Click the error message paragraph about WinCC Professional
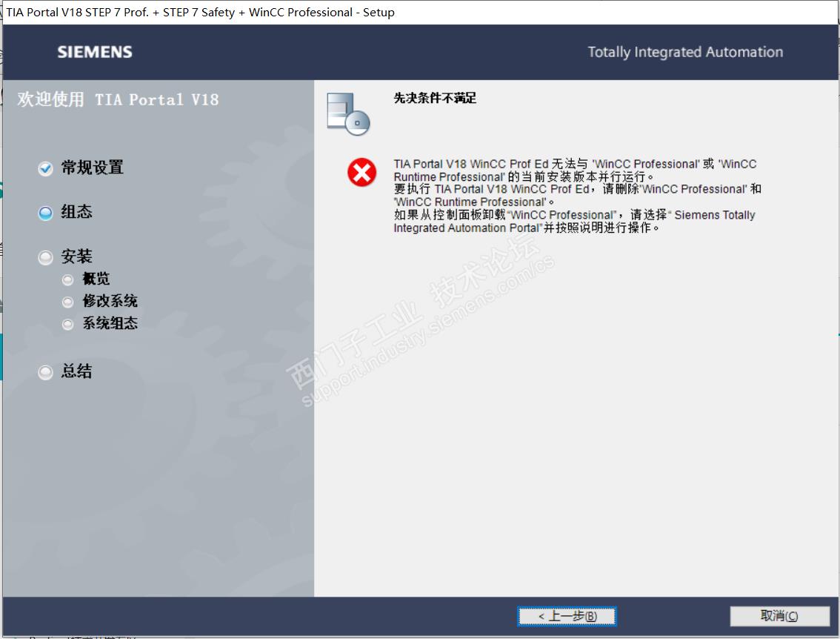 [x=578, y=196]
